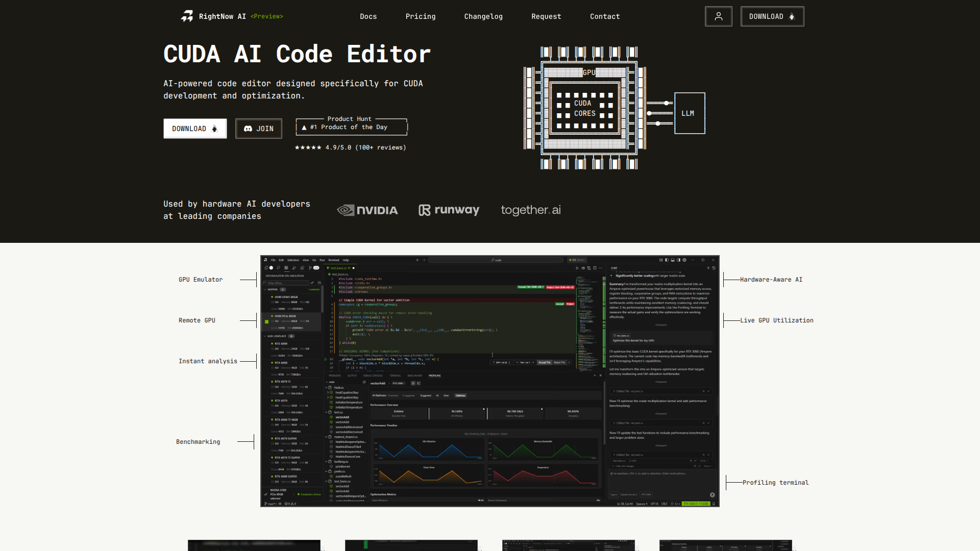
Task: Click the notification bell in the status bar
Action: click(x=714, y=504)
